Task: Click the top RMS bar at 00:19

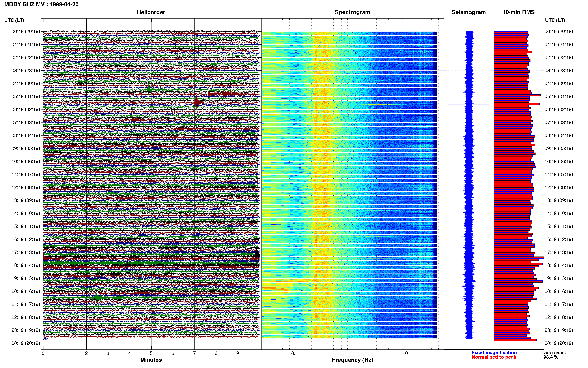Action: [x=511, y=32]
